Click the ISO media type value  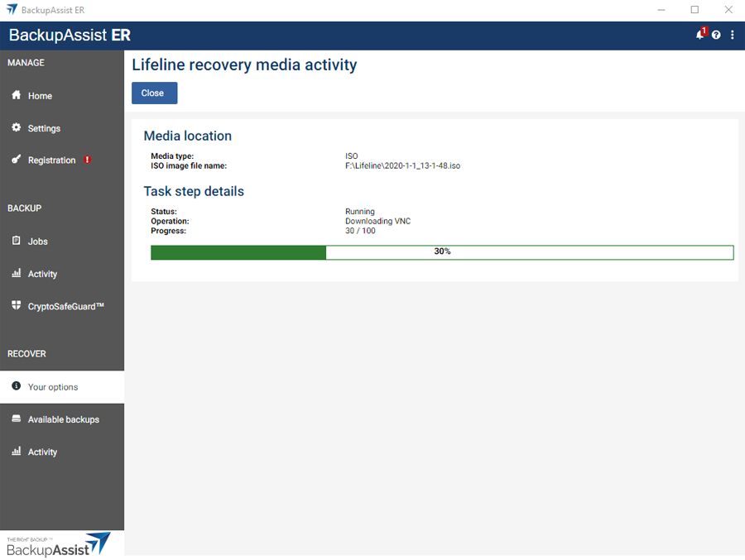coord(352,156)
